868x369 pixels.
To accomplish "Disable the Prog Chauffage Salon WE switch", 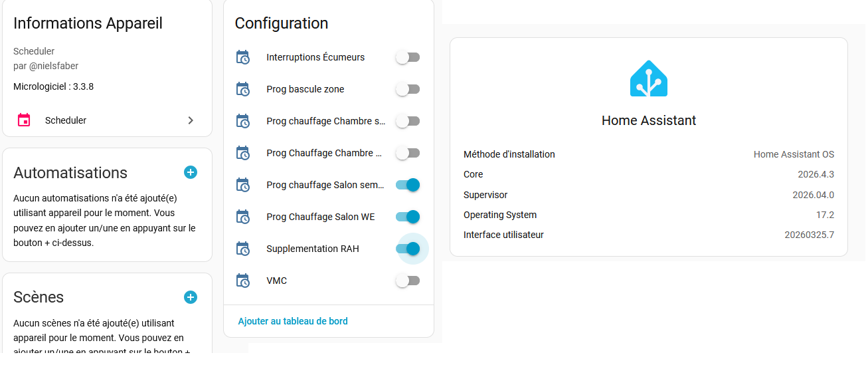I will pyautogui.click(x=408, y=217).
